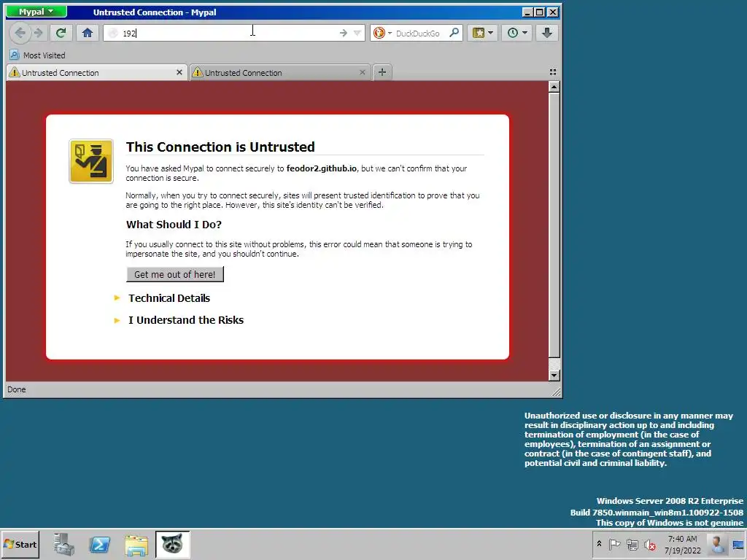Reload the current page
Image resolution: width=747 pixels, height=560 pixels.
[61, 33]
